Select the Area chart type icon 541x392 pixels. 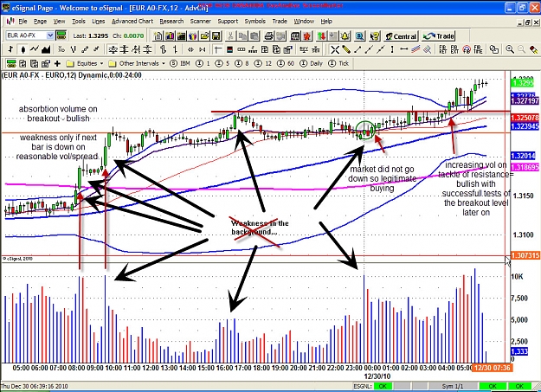click(46, 49)
